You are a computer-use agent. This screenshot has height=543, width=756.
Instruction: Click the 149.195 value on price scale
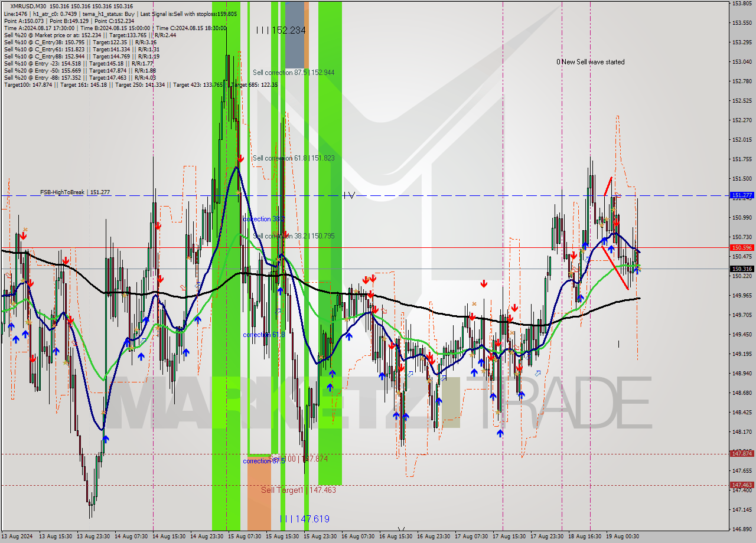tap(742, 354)
